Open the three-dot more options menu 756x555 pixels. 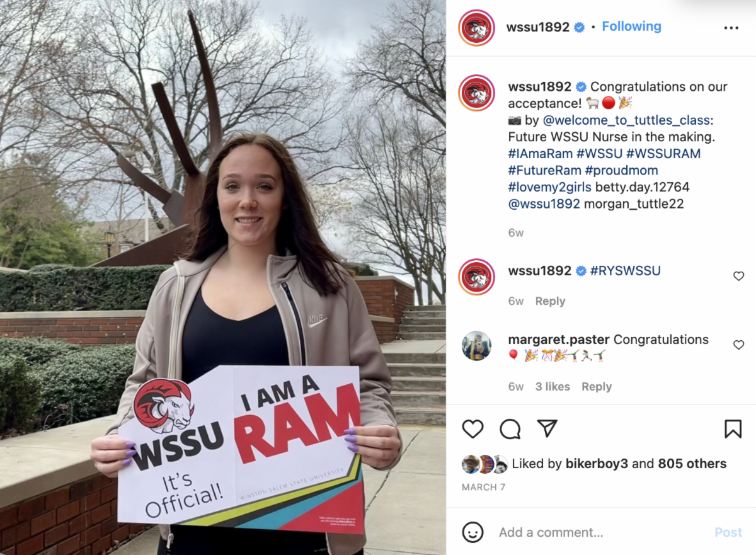[731, 28]
